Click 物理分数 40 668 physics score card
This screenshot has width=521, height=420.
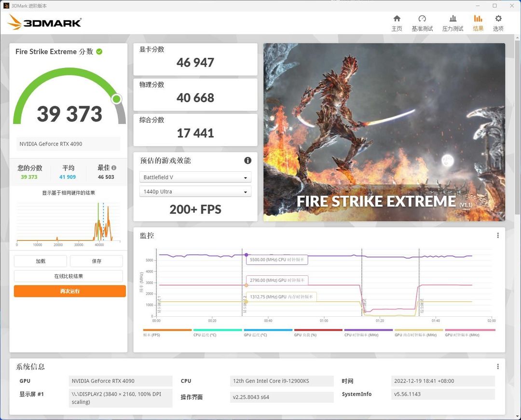coord(195,95)
